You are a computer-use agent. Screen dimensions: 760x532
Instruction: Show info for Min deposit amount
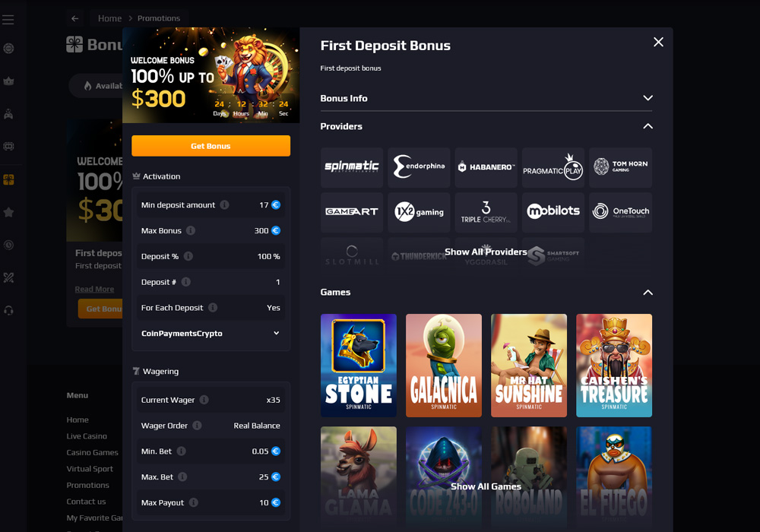coord(224,205)
